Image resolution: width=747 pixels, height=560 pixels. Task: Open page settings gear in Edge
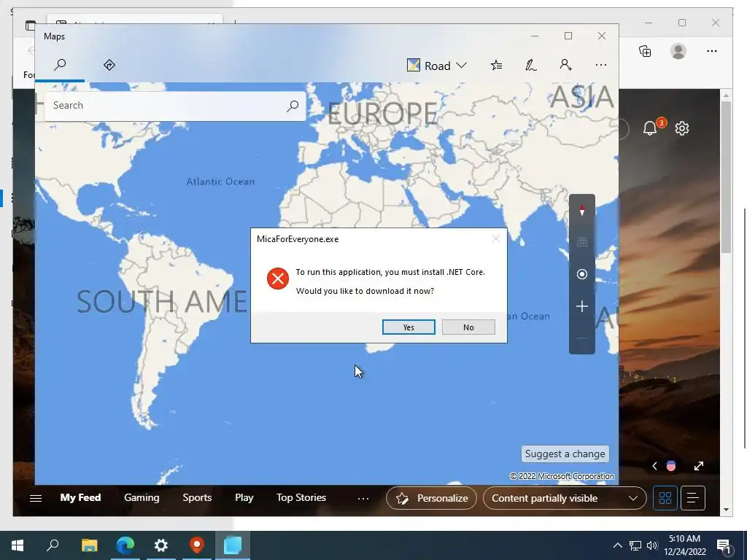682,128
